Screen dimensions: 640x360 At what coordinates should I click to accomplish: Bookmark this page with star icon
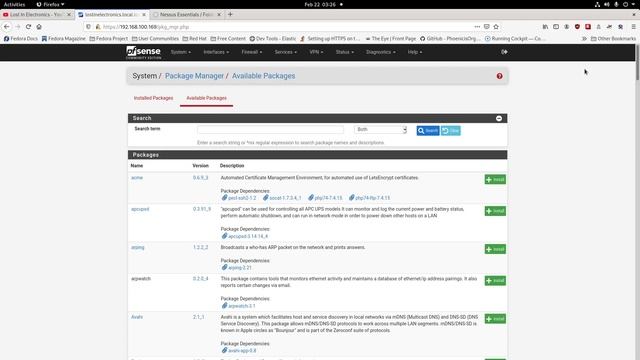[x=496, y=27]
